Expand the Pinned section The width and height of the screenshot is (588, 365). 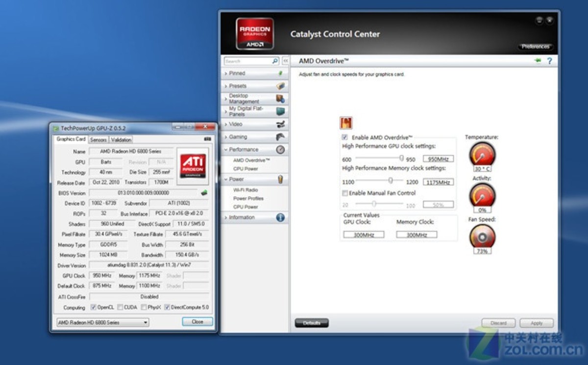click(x=254, y=73)
